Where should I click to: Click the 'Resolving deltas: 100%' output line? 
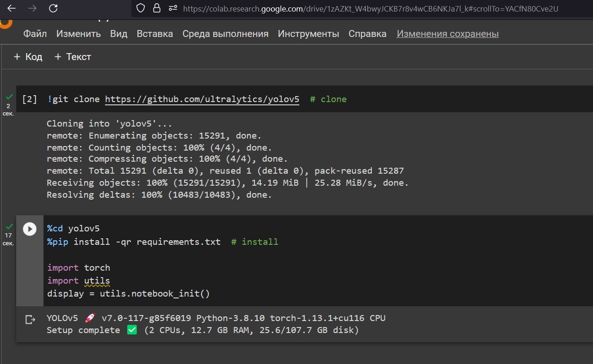pos(159,195)
